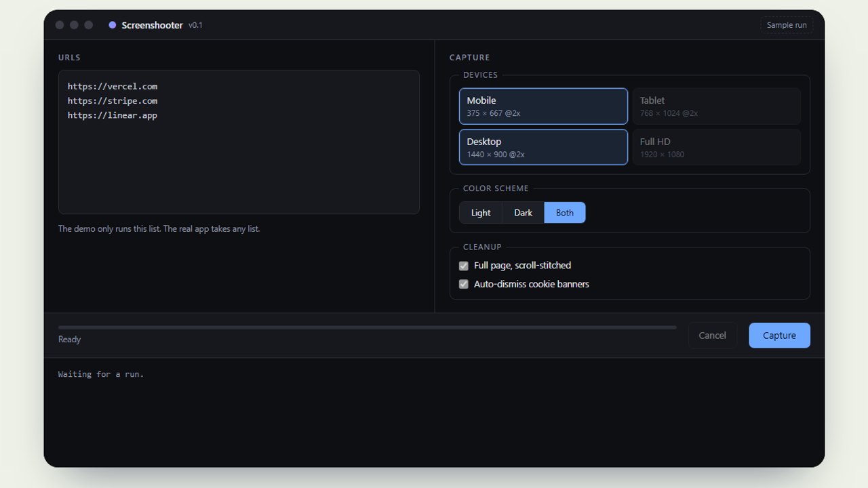
Task: Click the demo list hint text
Action: pos(159,229)
